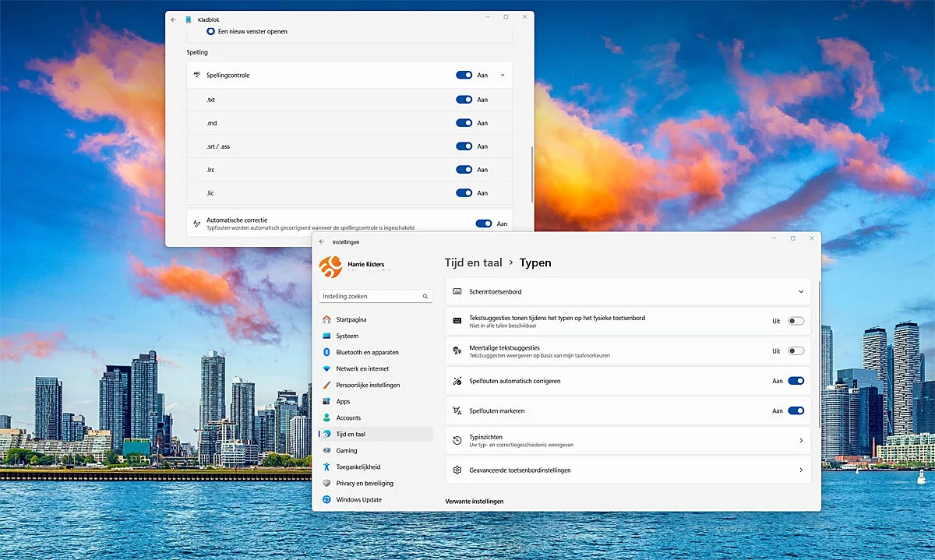
Task: Click the Apps sidebar icon
Action: click(x=326, y=401)
